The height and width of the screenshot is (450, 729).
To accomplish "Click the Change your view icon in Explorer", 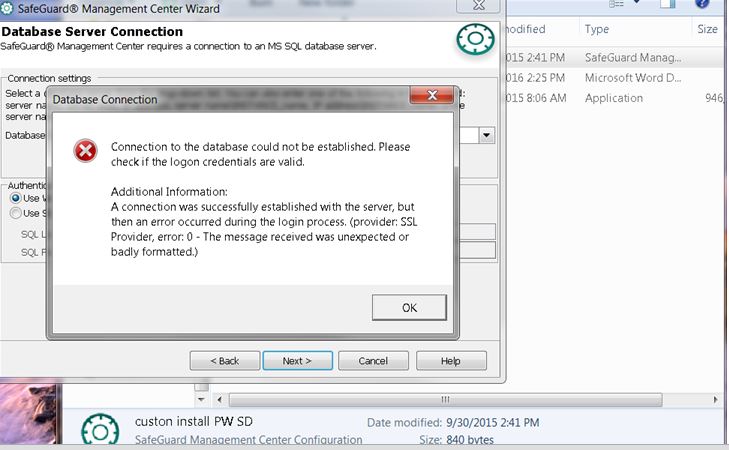I will [x=616, y=4].
